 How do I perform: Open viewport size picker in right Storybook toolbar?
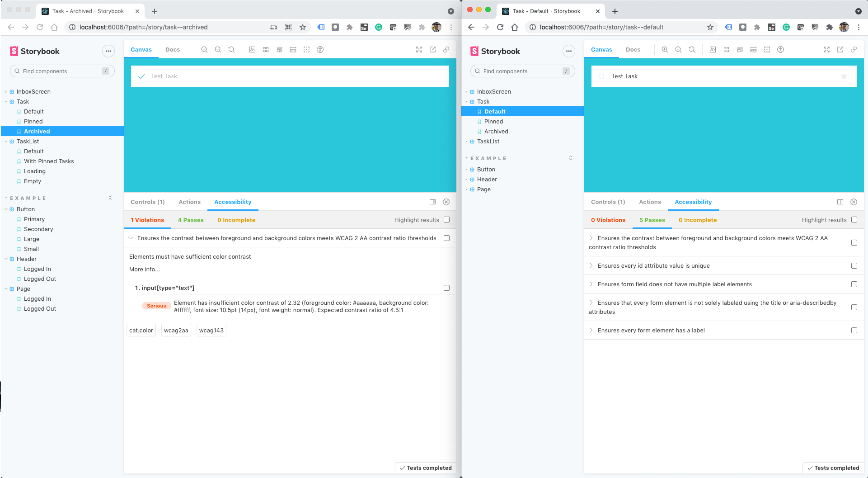point(740,50)
